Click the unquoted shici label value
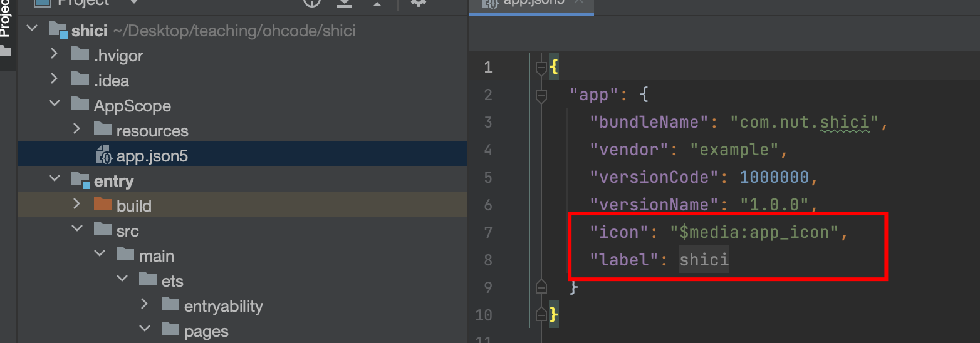The image size is (980, 343). (704, 260)
